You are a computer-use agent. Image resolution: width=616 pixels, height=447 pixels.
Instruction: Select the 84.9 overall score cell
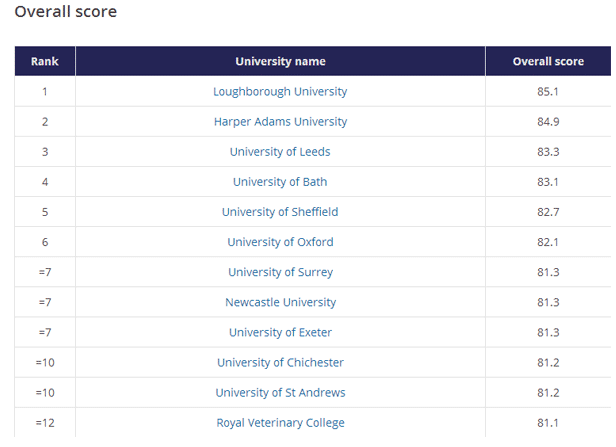[548, 122]
